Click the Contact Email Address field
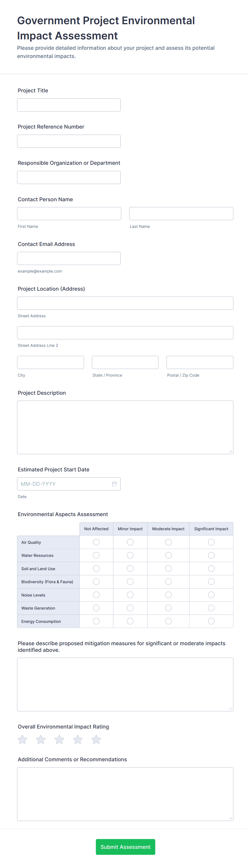The height and width of the screenshot is (868, 248). (x=69, y=258)
